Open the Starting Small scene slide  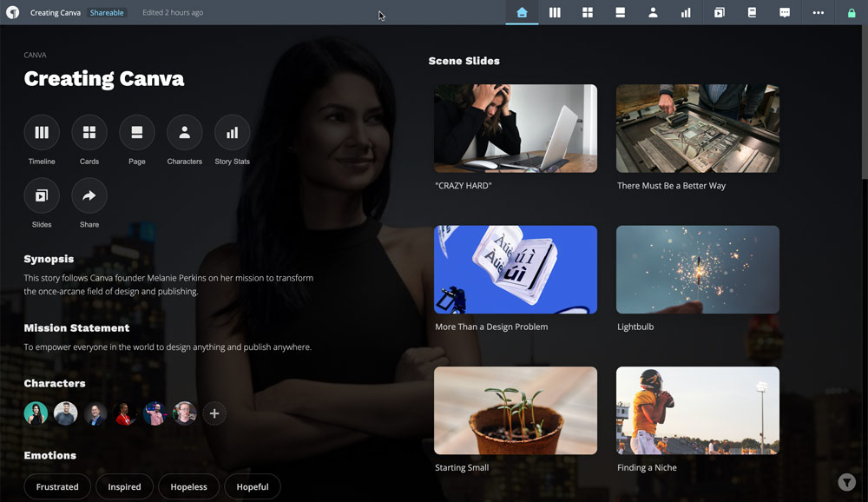[516, 411]
